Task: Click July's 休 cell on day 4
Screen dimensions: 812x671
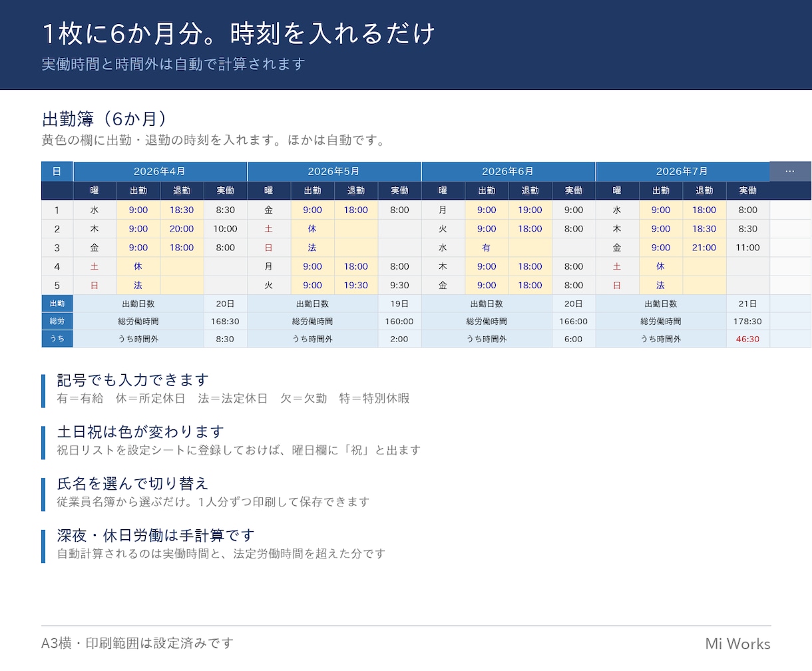Action: pyautogui.click(x=661, y=266)
